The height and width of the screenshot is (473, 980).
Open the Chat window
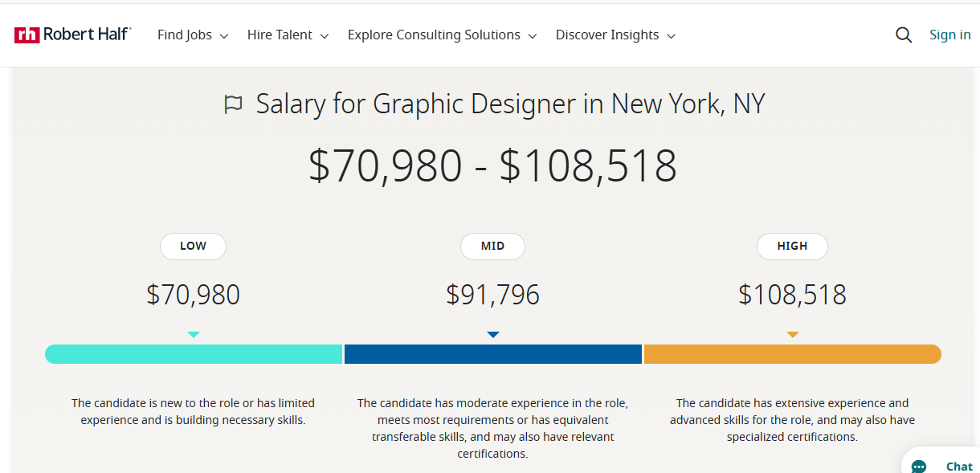(958, 466)
